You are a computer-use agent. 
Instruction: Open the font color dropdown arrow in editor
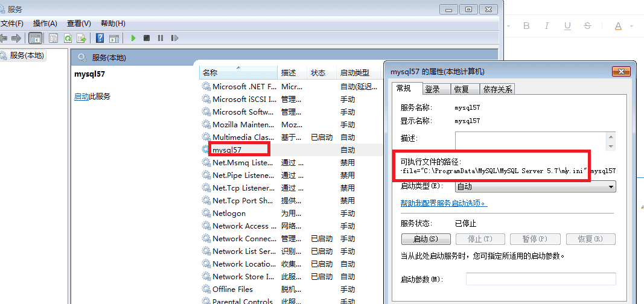(x=631, y=27)
